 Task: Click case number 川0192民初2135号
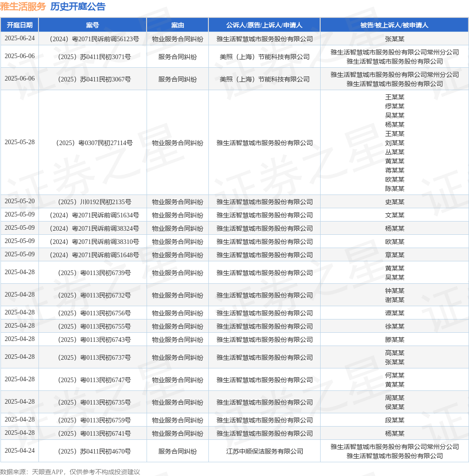94,202
